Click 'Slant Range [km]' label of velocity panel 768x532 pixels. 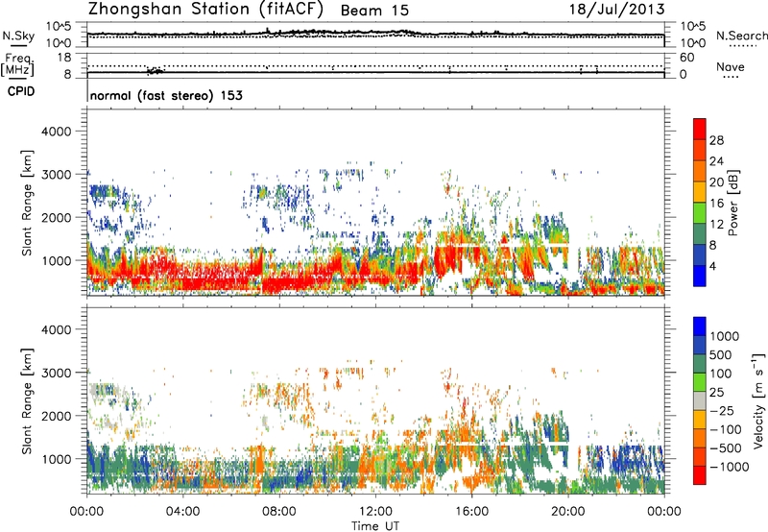pos(27,400)
